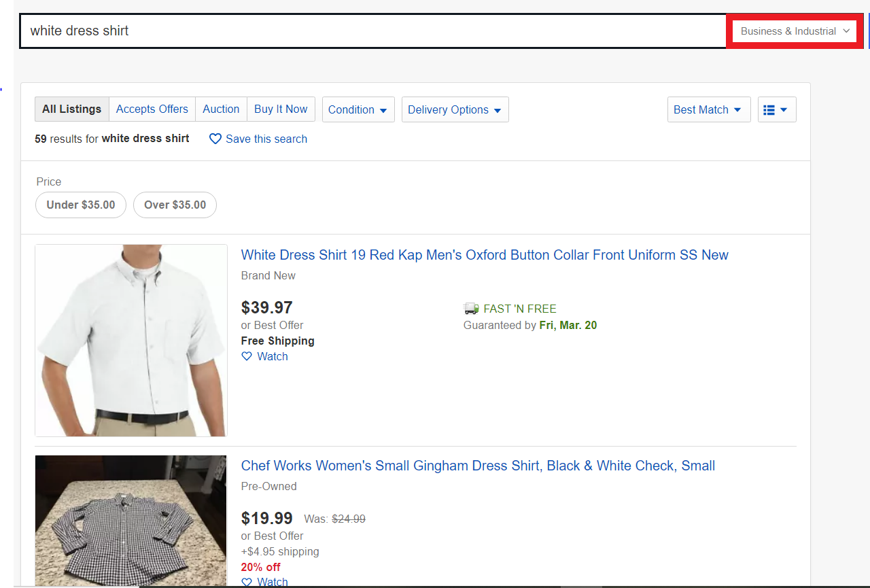The image size is (870, 588).
Task: Open the Chef Works Gingham shirt listing
Action: pos(478,466)
